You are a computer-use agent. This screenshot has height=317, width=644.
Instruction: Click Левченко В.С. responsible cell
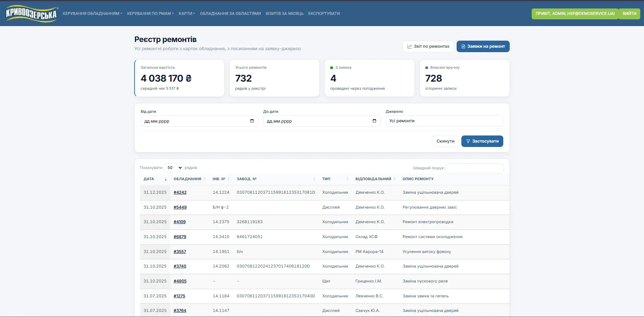(369, 296)
